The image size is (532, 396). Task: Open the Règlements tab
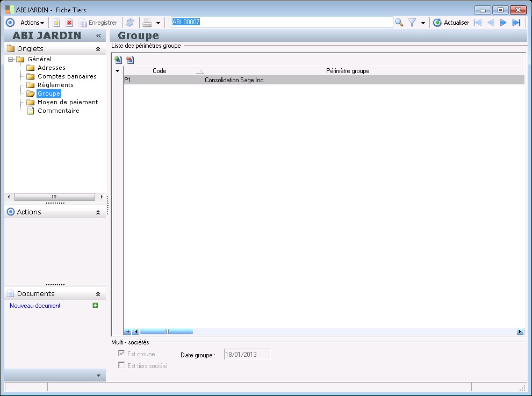[55, 85]
